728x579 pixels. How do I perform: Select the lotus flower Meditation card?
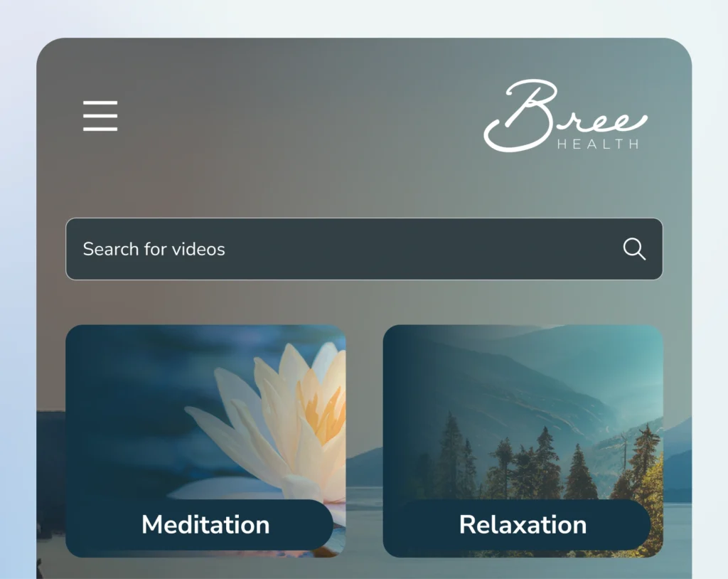205,440
